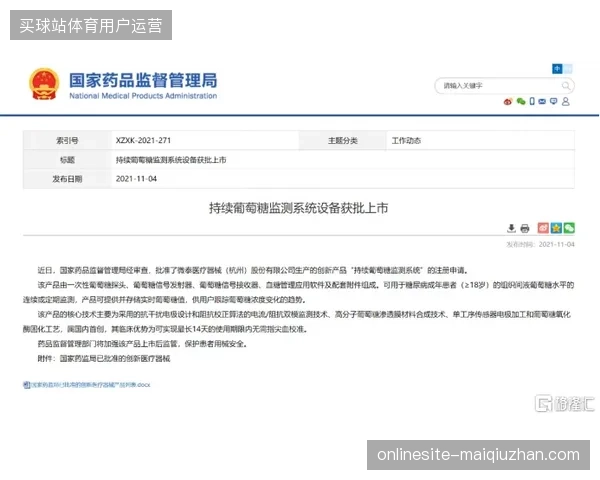Open the Weibo icon below the search box
Screen dimensions: 600x480
point(508,101)
